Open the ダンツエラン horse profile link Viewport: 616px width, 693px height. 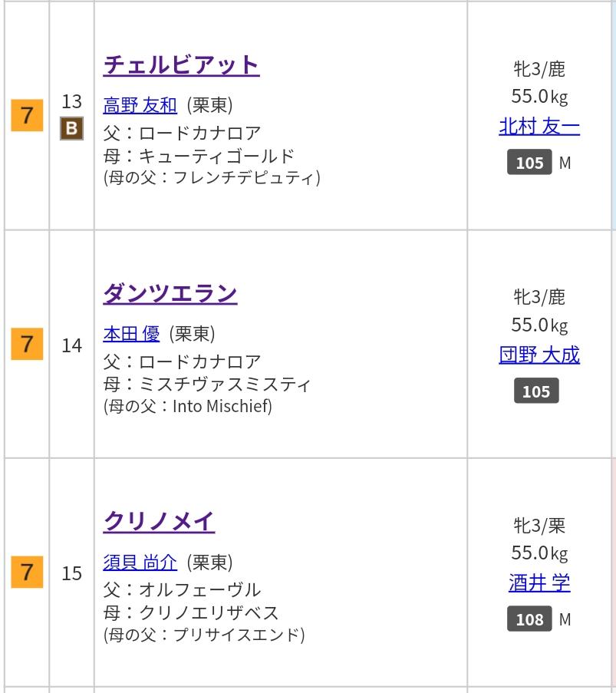tap(170, 293)
